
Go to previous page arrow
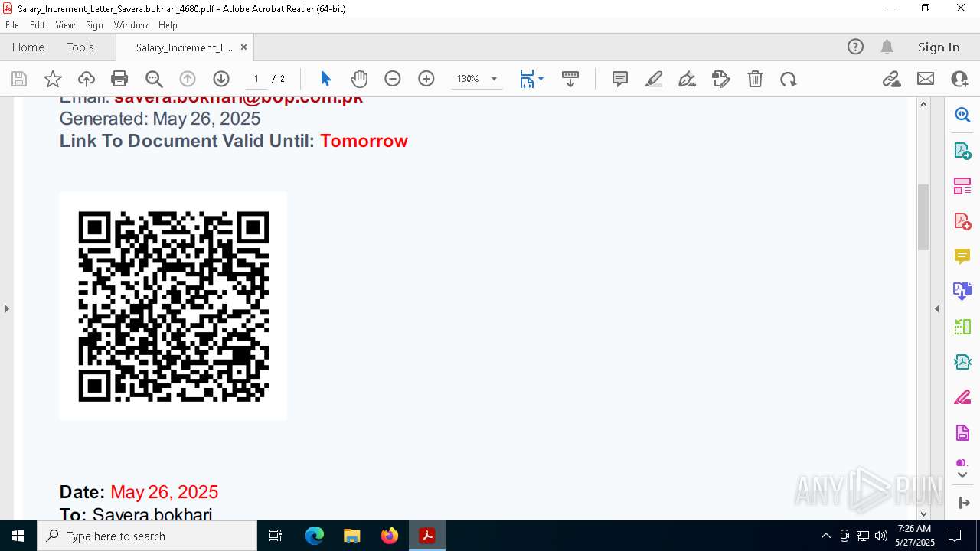(x=188, y=79)
